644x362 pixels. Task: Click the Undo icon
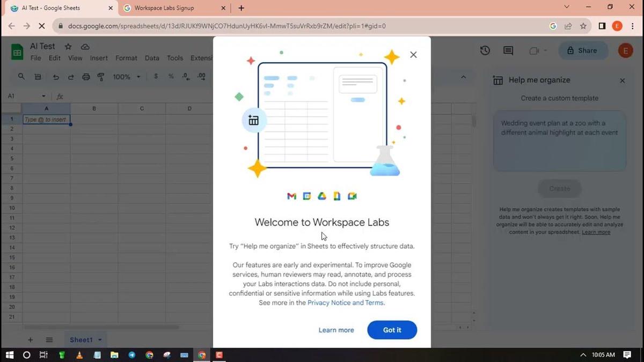(56, 76)
